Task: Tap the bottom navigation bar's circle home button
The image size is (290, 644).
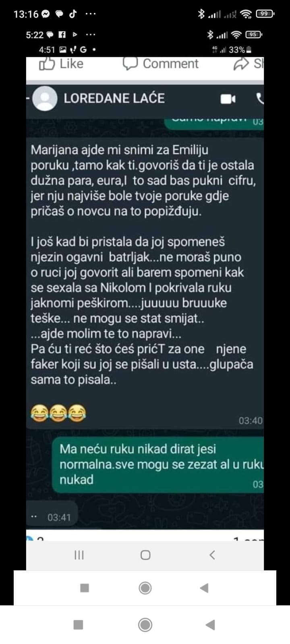Action: click(145, 625)
